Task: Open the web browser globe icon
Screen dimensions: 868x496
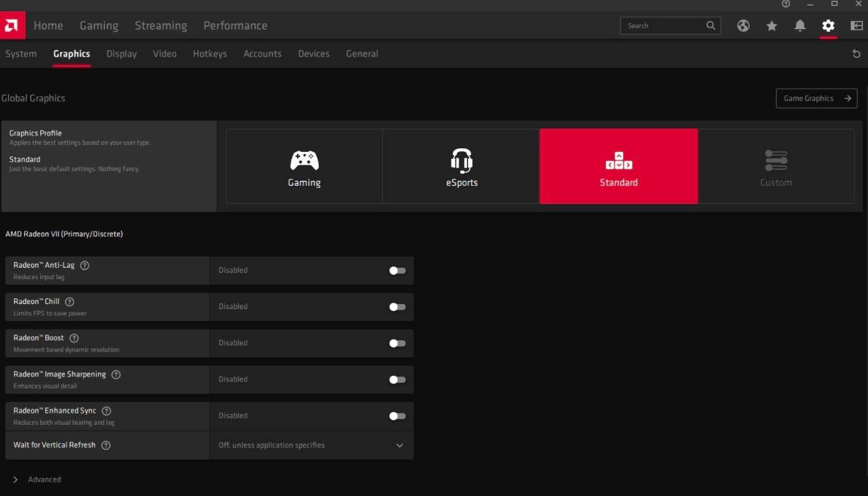Action: point(743,25)
